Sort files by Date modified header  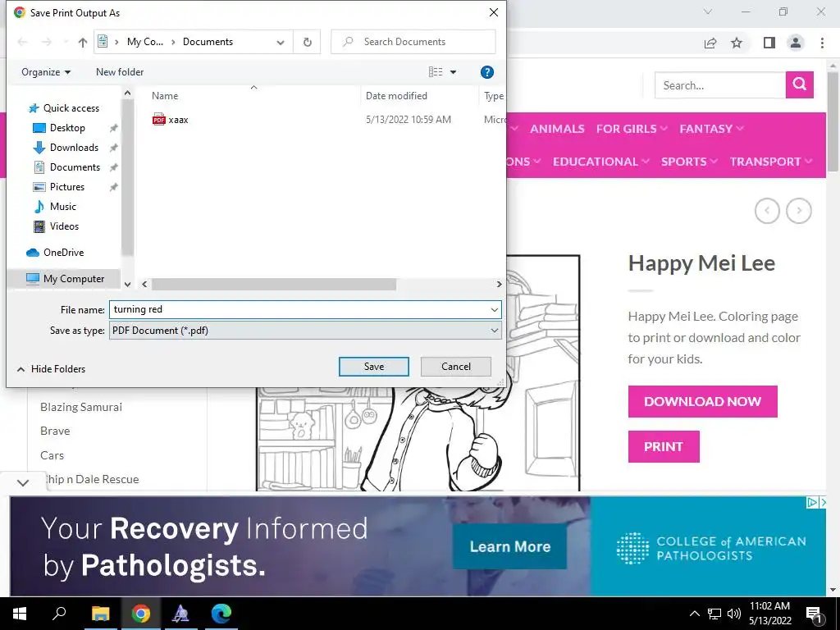[x=396, y=96]
